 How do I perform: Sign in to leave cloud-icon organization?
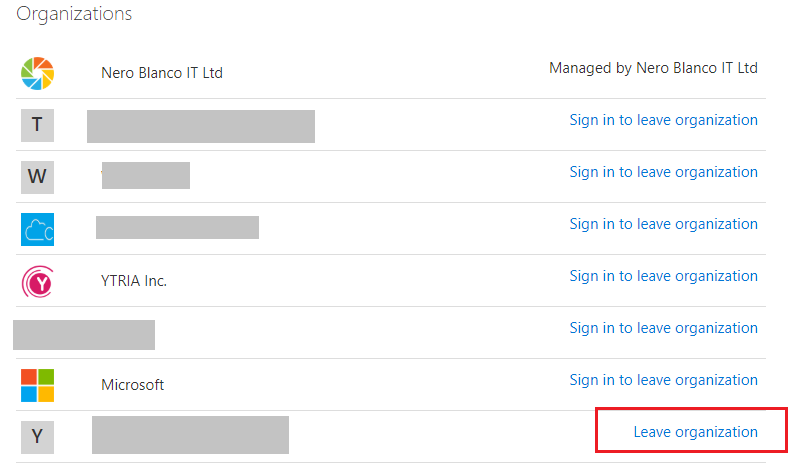coord(664,224)
